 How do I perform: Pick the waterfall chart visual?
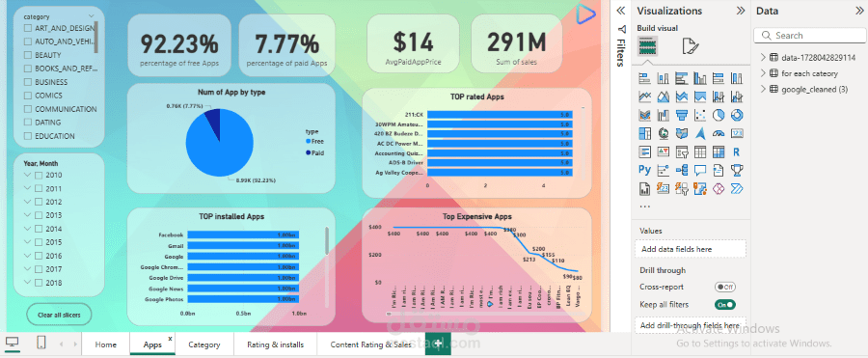pos(664,115)
